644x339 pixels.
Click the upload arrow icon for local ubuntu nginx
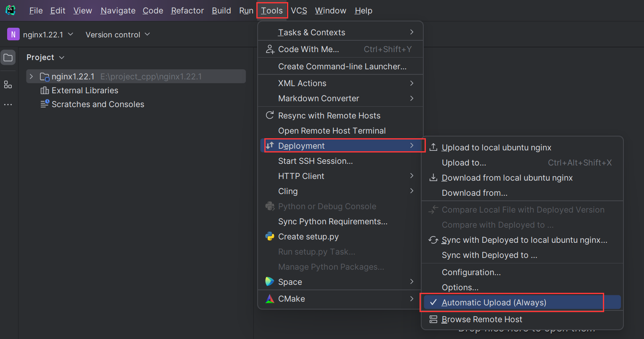[x=433, y=147]
